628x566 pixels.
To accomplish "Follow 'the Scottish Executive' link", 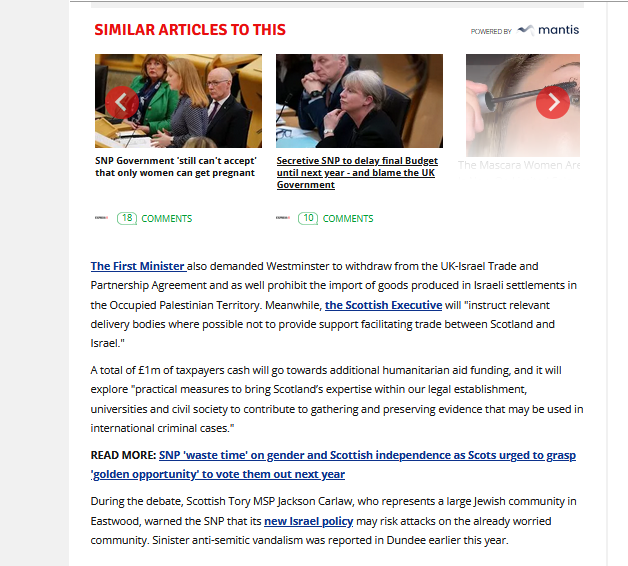I will [383, 305].
